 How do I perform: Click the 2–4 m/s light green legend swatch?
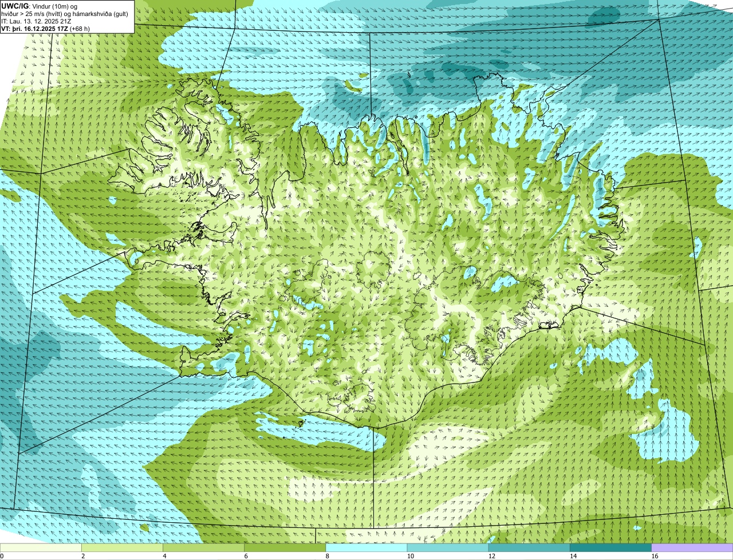[x=123, y=548]
